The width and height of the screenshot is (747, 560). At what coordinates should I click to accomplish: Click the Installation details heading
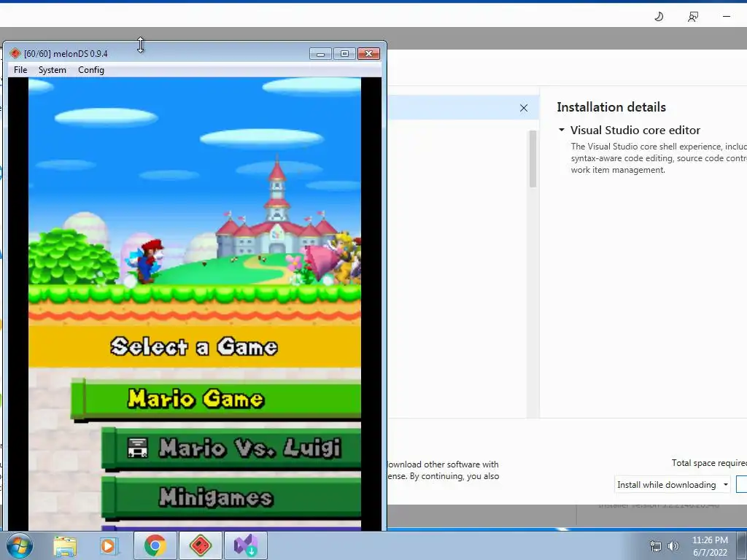611,107
